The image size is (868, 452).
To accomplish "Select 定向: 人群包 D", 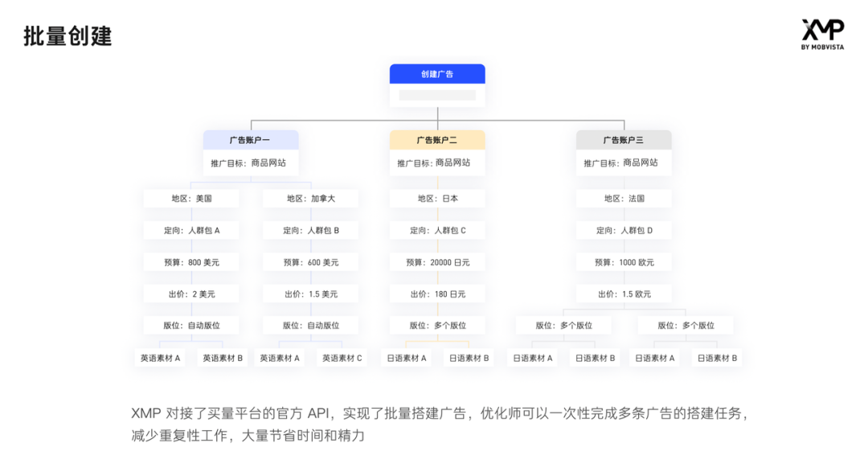I will (x=624, y=231).
